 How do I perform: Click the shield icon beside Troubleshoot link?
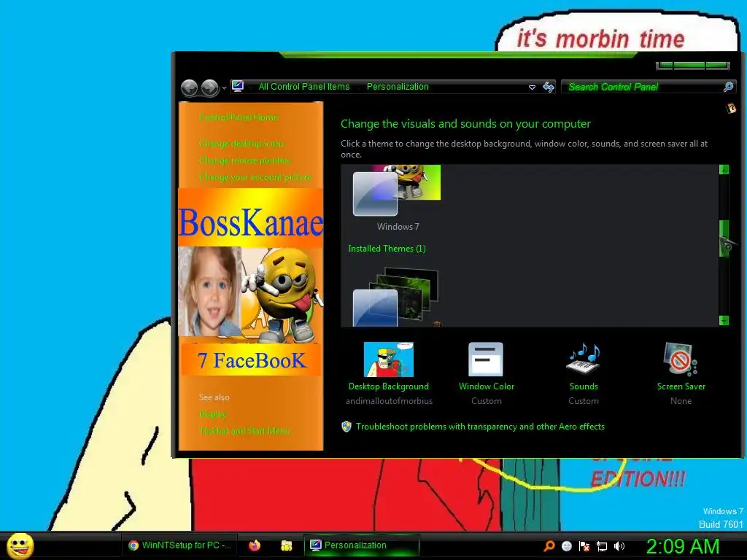point(347,427)
